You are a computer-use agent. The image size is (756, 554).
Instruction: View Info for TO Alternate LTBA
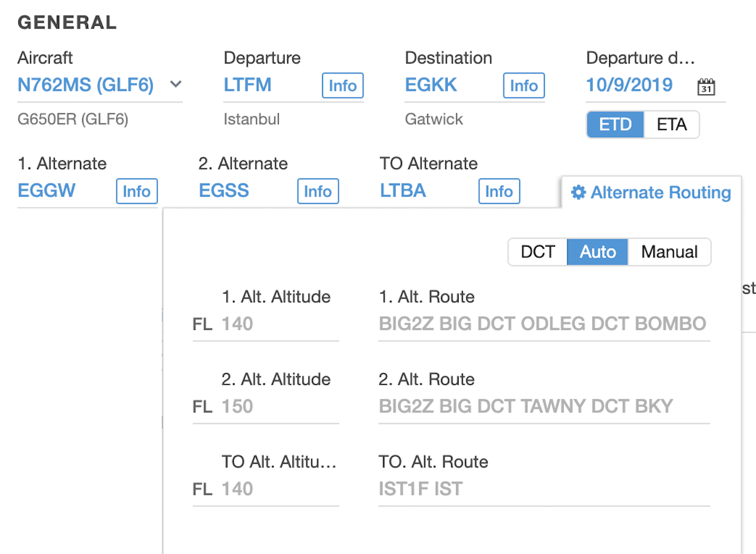coord(499,191)
